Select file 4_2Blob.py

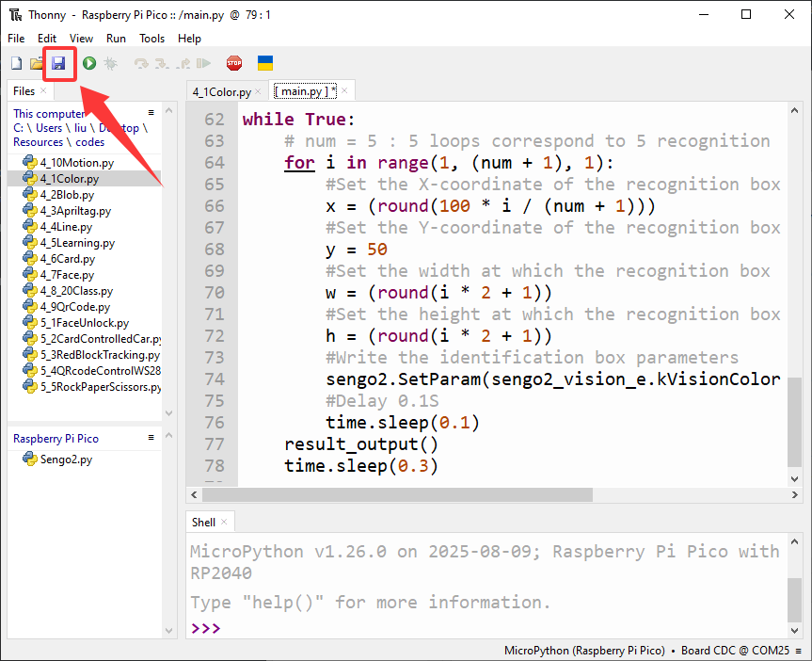click(68, 195)
